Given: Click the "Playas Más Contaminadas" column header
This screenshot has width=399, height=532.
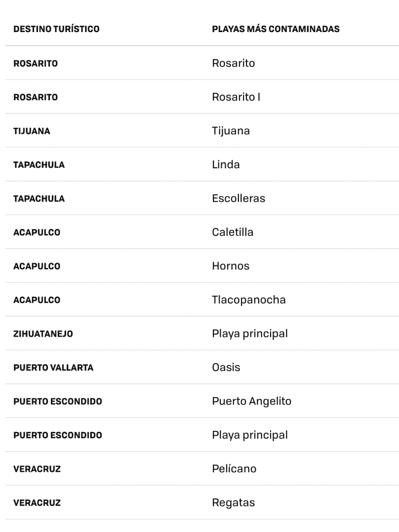Looking at the screenshot, I should click(x=276, y=29).
